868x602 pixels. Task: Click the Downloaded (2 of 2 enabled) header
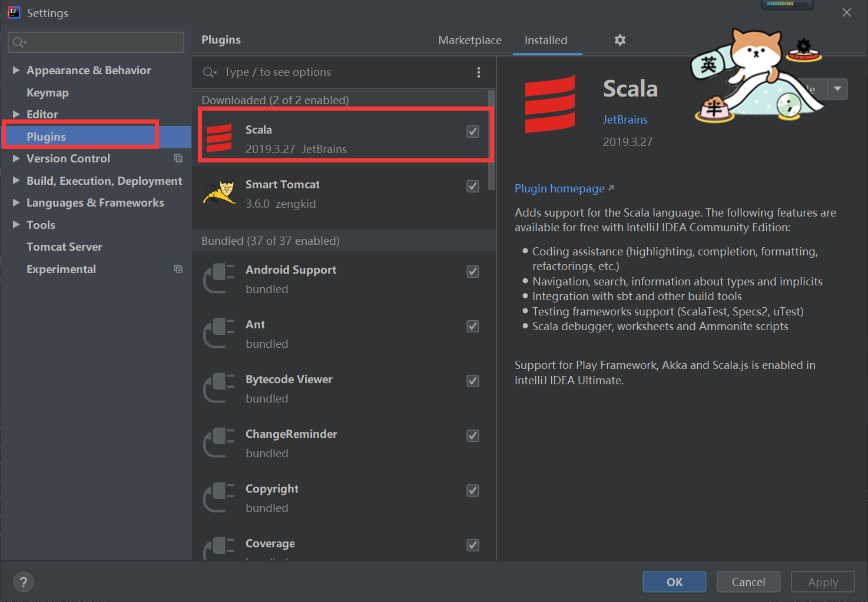point(275,100)
